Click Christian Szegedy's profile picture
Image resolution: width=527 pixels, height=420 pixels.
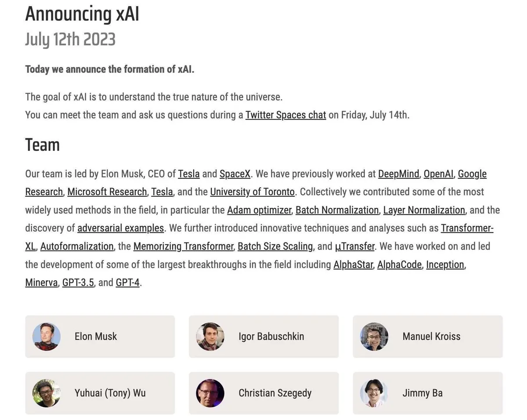click(x=210, y=393)
